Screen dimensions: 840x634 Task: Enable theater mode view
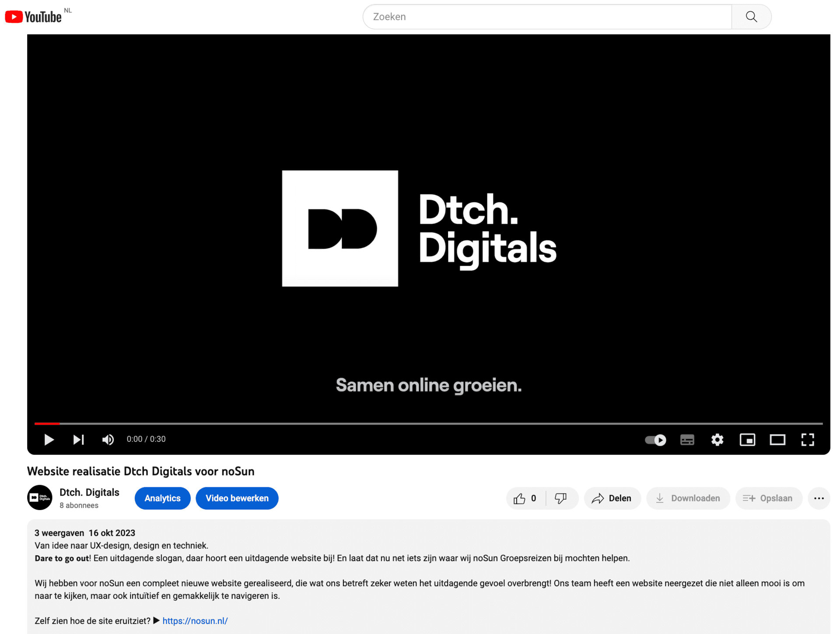777,440
